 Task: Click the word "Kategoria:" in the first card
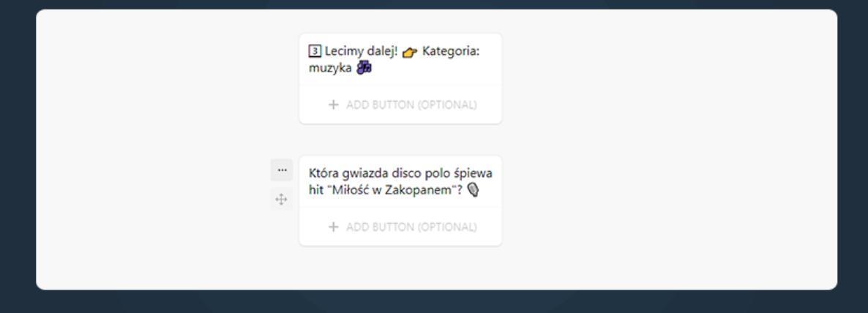(x=451, y=51)
